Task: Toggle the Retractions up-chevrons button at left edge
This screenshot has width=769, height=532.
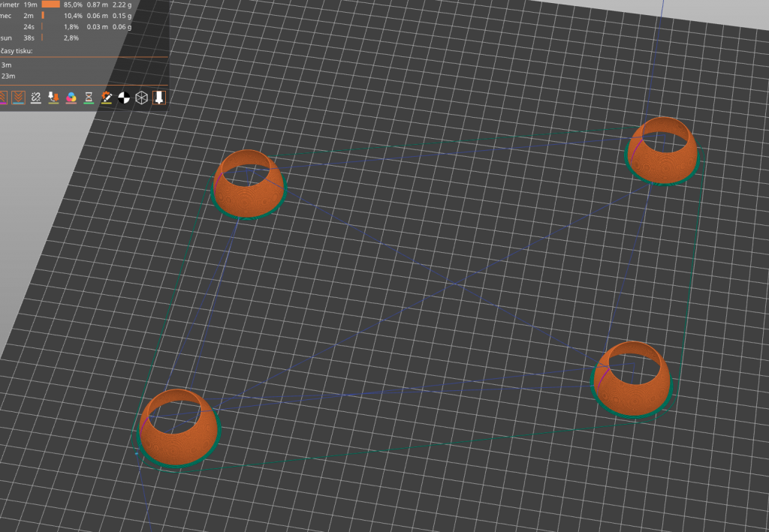Action: pyautogui.click(x=3, y=98)
